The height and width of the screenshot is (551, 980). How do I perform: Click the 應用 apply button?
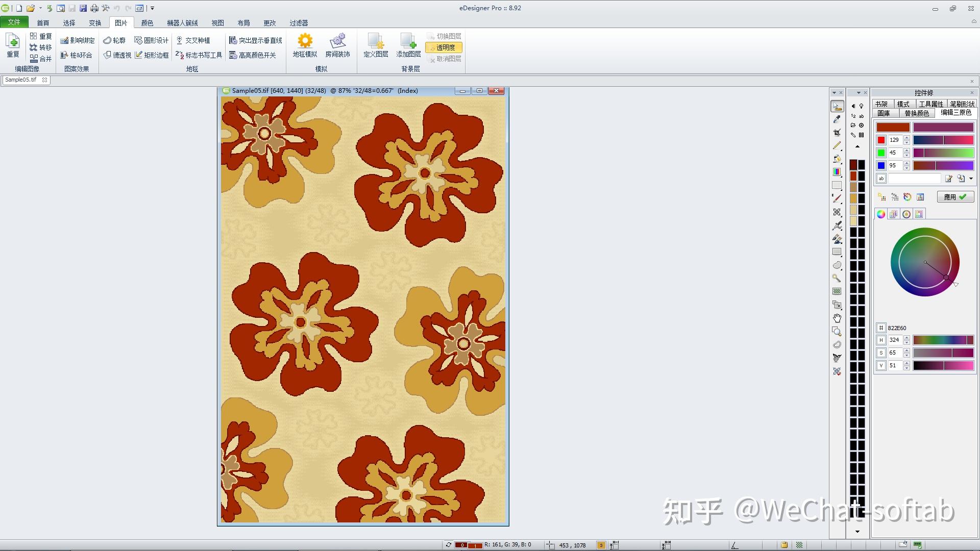(x=955, y=197)
